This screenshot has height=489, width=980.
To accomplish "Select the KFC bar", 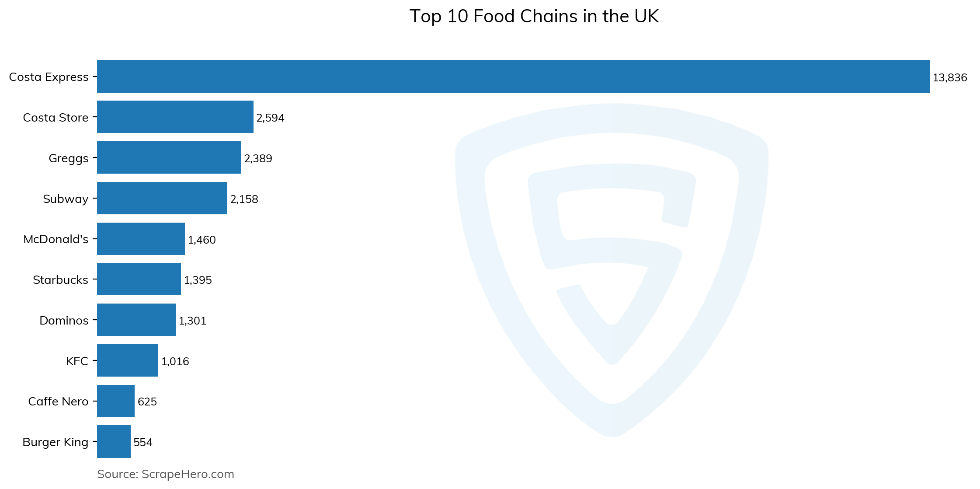I will point(128,360).
